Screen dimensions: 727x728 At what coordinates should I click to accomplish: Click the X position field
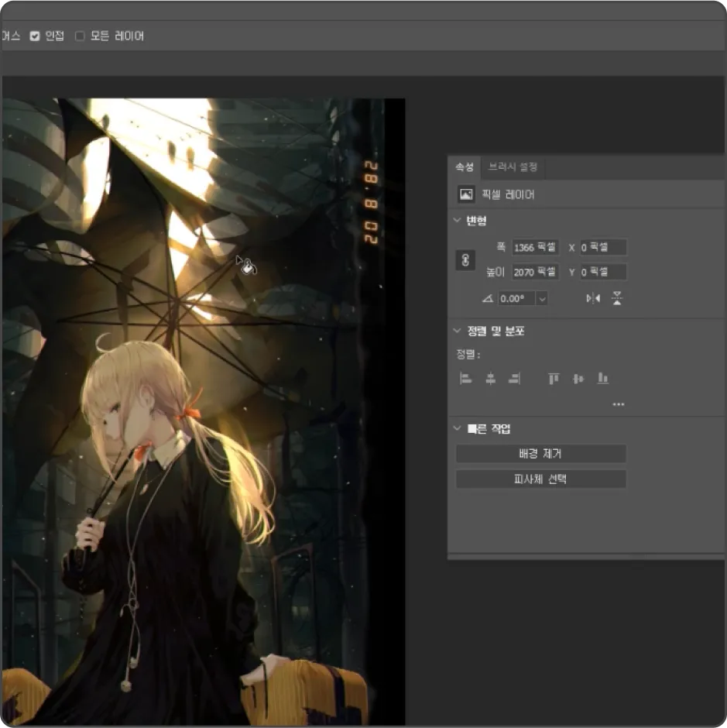(x=603, y=248)
